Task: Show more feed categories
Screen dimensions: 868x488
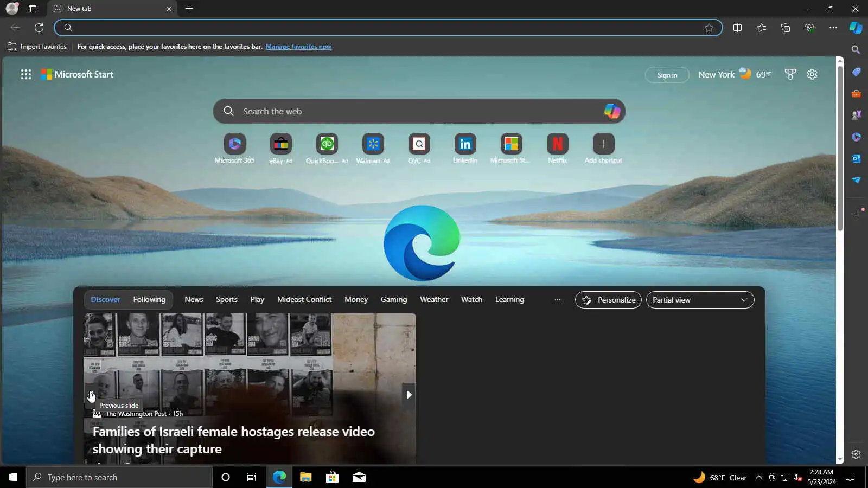Action: [557, 300]
